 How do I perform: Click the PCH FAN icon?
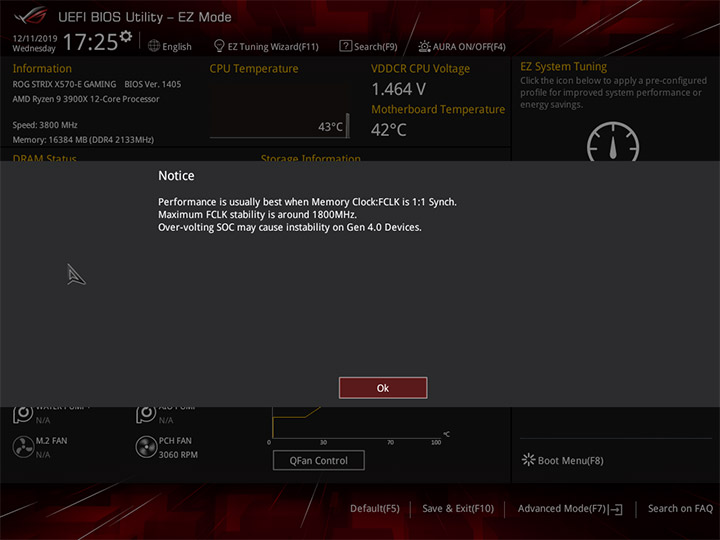(146, 447)
